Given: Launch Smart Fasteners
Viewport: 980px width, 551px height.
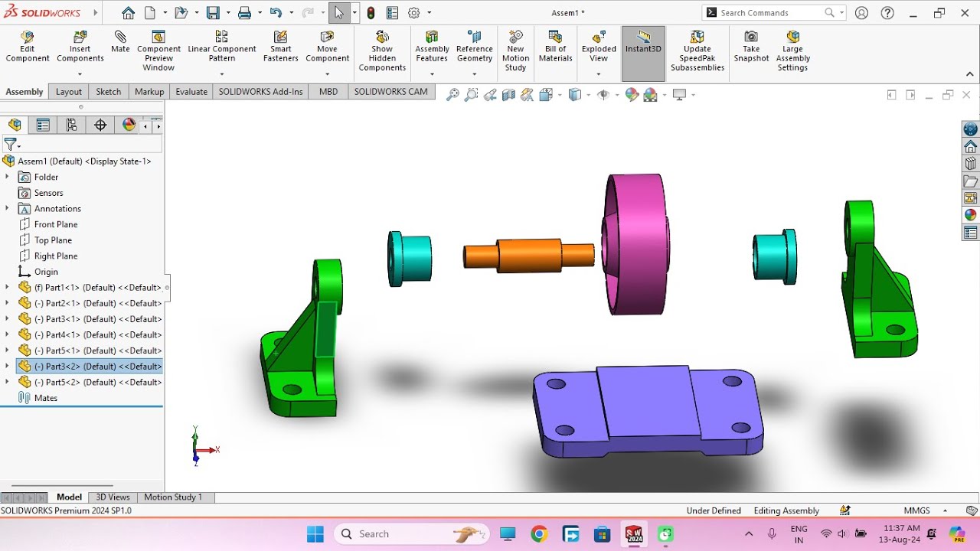Looking at the screenshot, I should [x=281, y=47].
